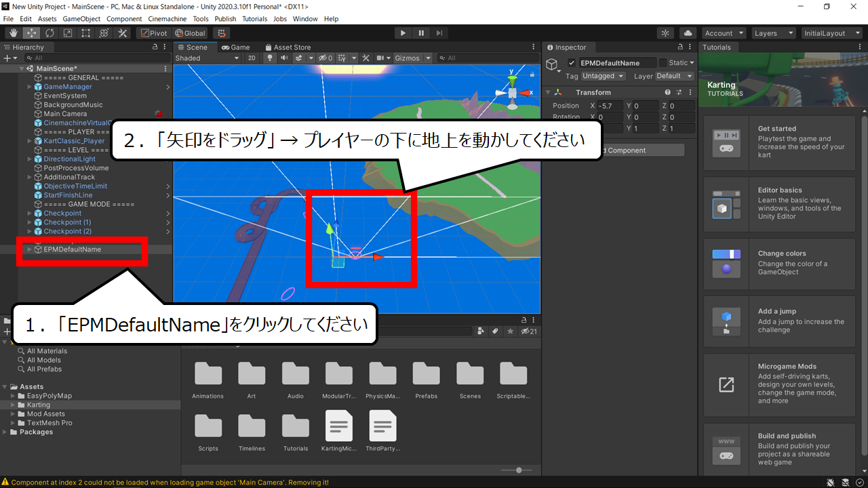Open scene component tools wrench

pos(366,58)
